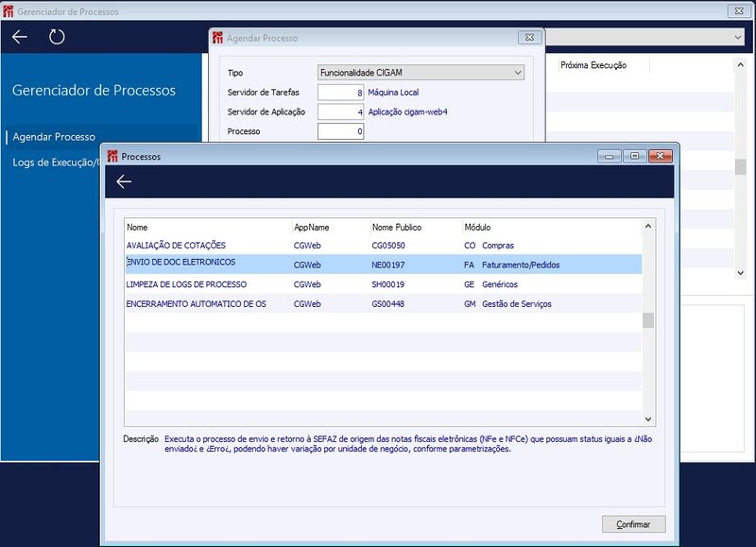Click the SH00019 public name cell

pyautogui.click(x=387, y=284)
